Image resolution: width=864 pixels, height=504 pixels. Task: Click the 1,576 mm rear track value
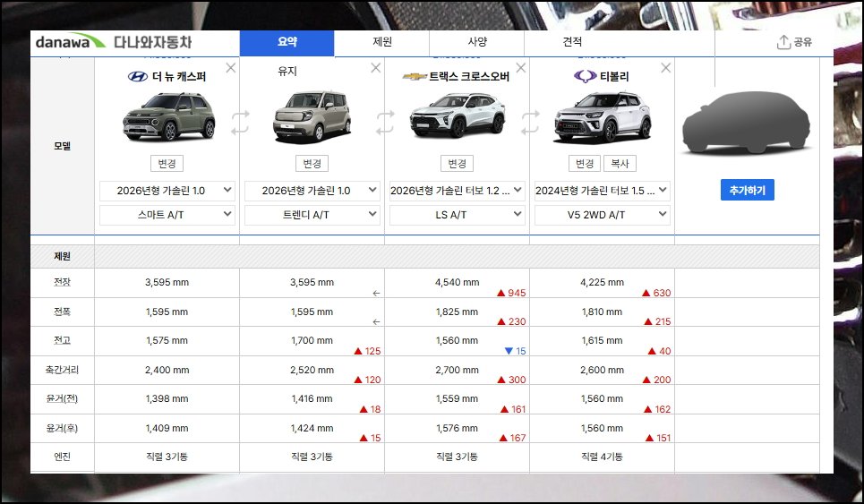457,429
